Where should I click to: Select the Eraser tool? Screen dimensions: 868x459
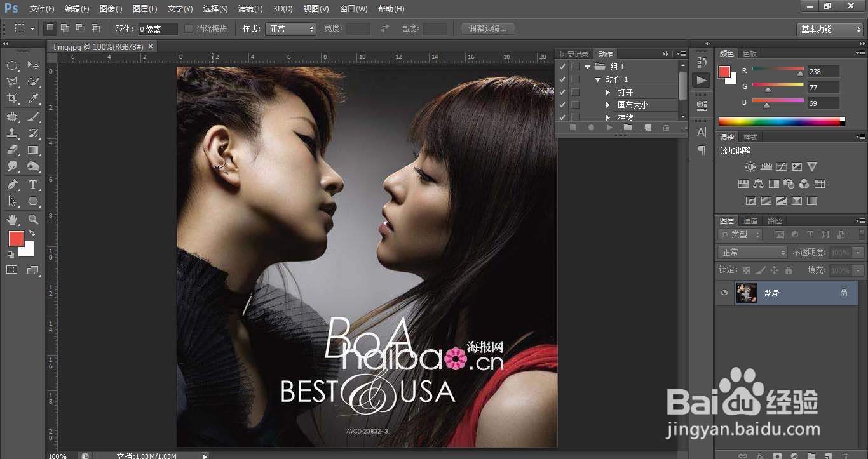(12, 150)
